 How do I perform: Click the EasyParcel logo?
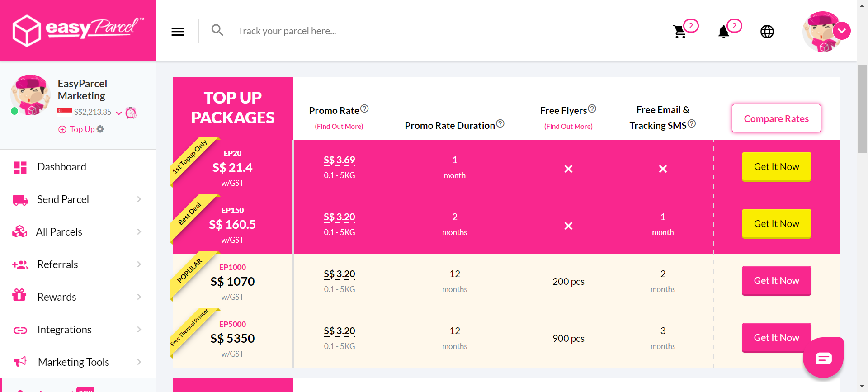point(78,30)
